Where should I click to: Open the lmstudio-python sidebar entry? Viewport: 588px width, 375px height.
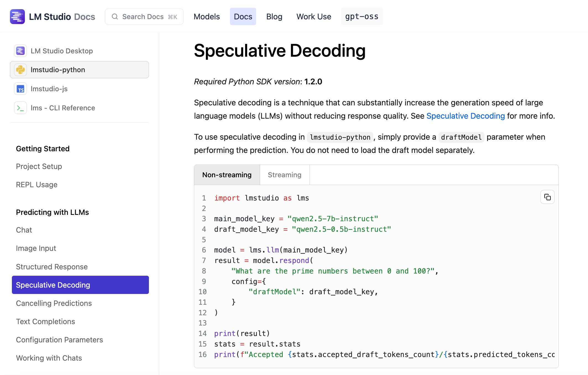tap(57, 70)
